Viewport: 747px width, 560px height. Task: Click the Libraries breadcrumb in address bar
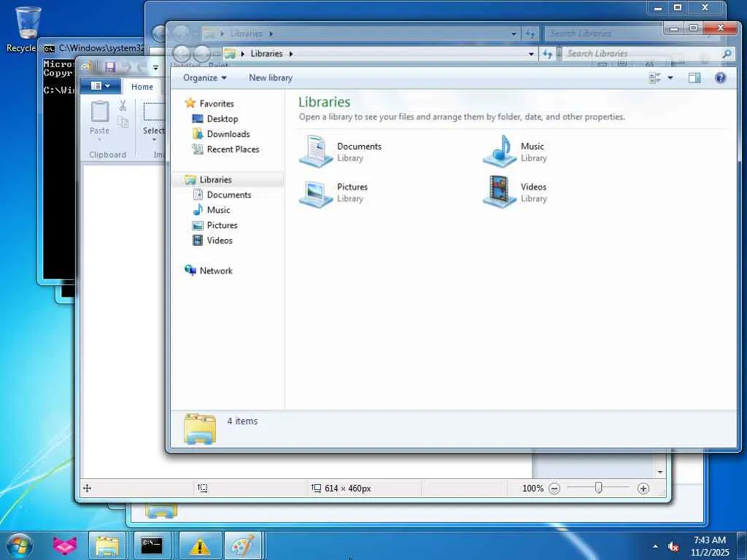click(x=266, y=54)
